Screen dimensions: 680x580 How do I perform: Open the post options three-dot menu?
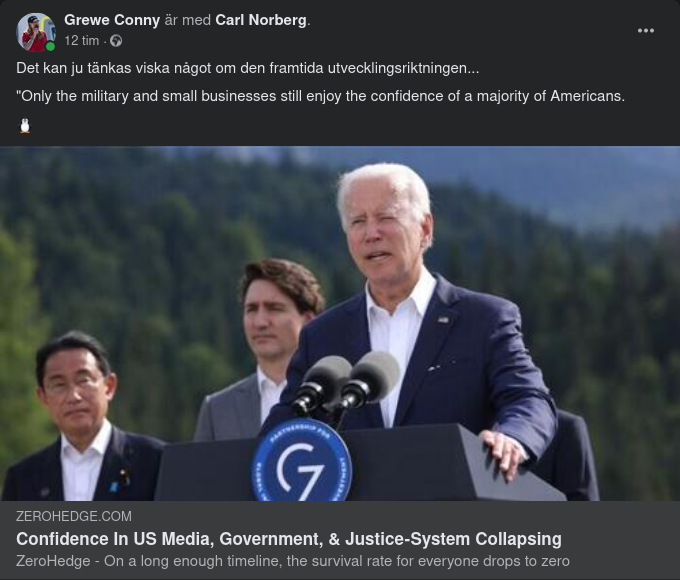click(x=645, y=31)
